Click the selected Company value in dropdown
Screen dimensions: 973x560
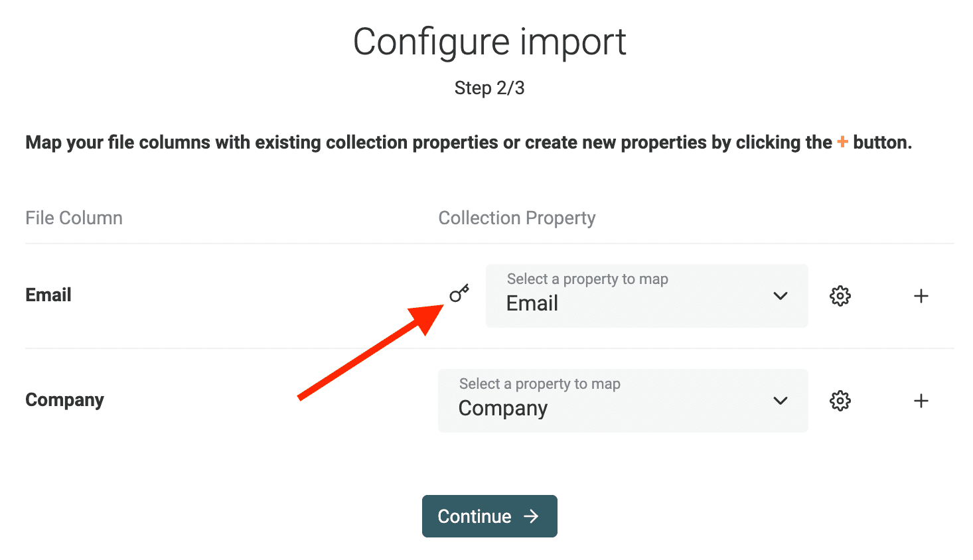503,409
